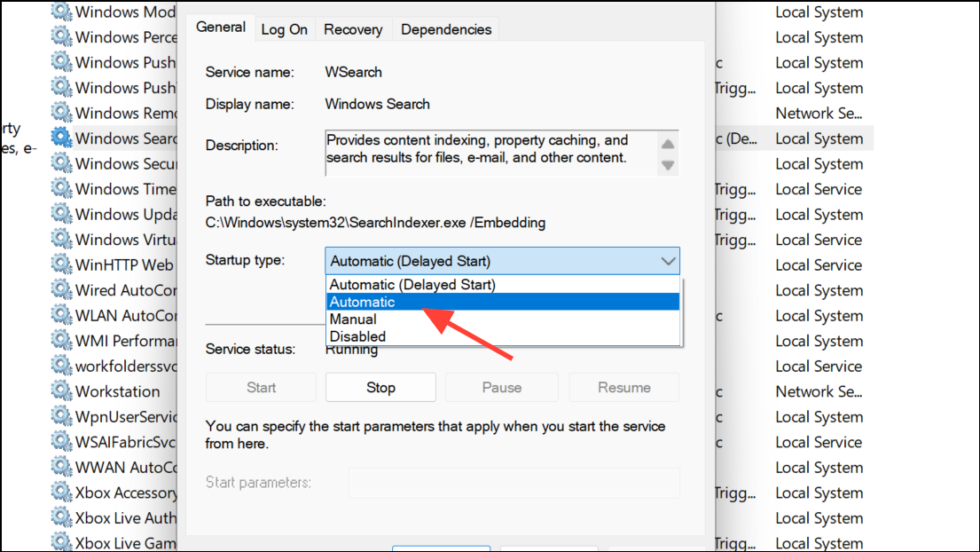This screenshot has height=552, width=980.
Task: Click the Windows Update service gear icon
Action: pyautogui.click(x=61, y=213)
